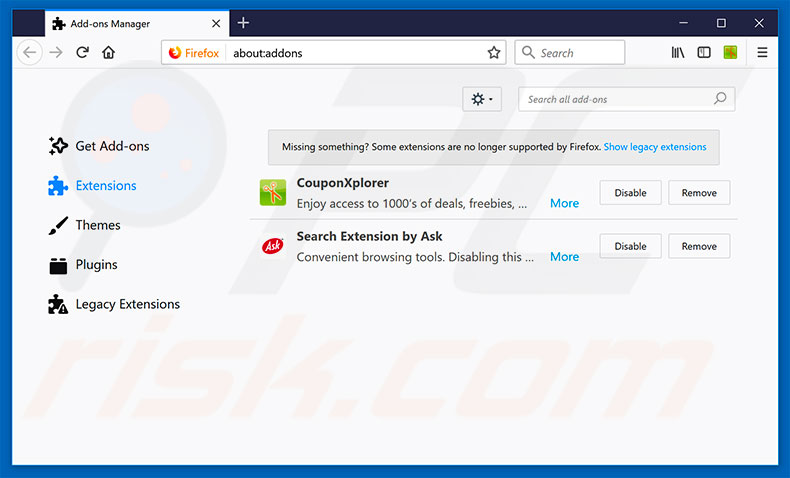Disable Search Extension by Ask

630,246
